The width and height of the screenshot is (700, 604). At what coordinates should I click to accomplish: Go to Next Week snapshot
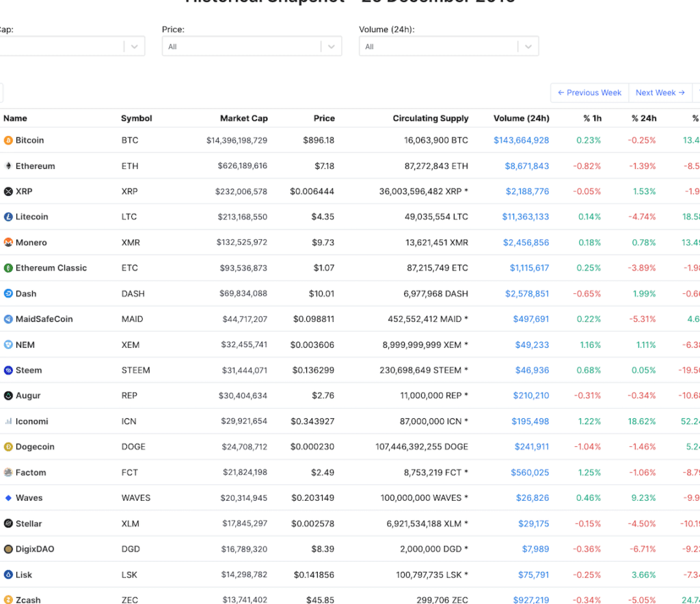[660, 93]
